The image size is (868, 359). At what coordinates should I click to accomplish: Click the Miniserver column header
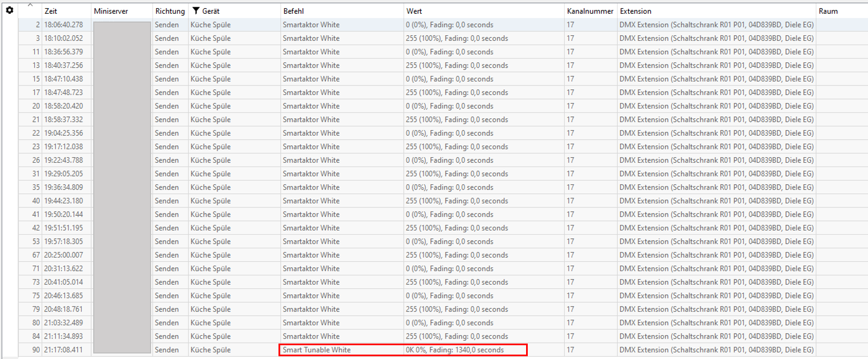pos(111,11)
